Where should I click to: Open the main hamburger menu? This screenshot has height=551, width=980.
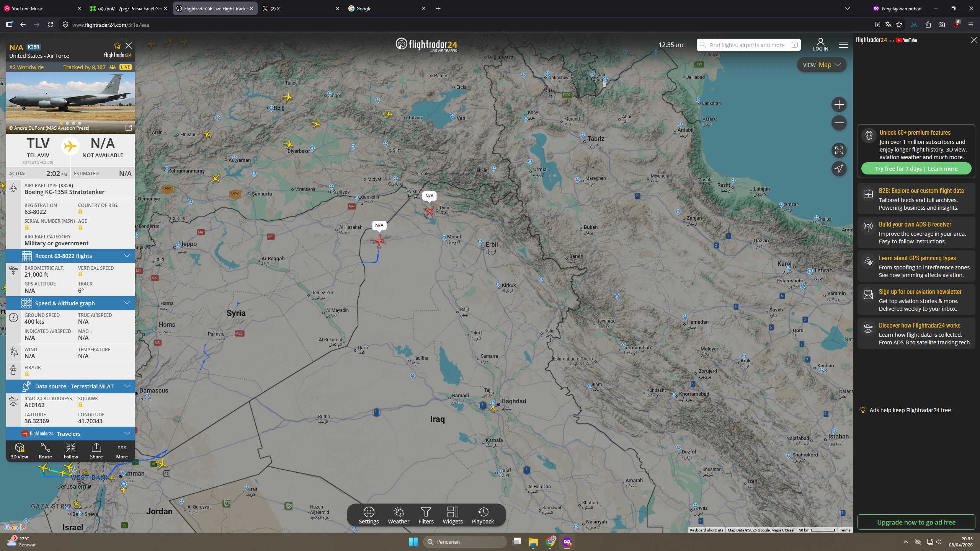[x=843, y=45]
